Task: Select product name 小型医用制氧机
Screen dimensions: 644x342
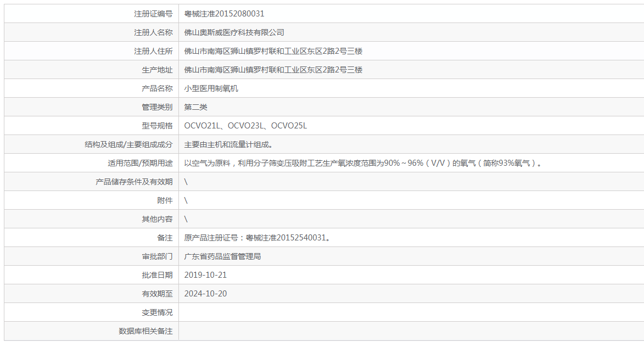Action: pos(211,88)
